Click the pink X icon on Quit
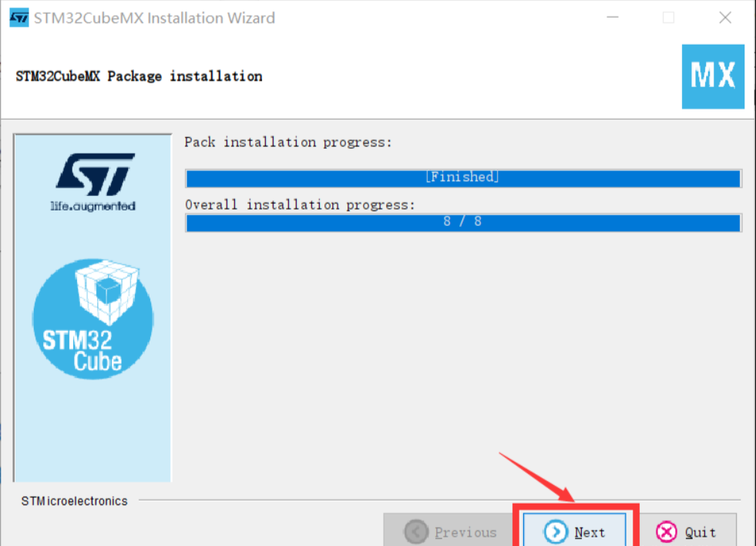This screenshot has width=756, height=546. point(667,532)
